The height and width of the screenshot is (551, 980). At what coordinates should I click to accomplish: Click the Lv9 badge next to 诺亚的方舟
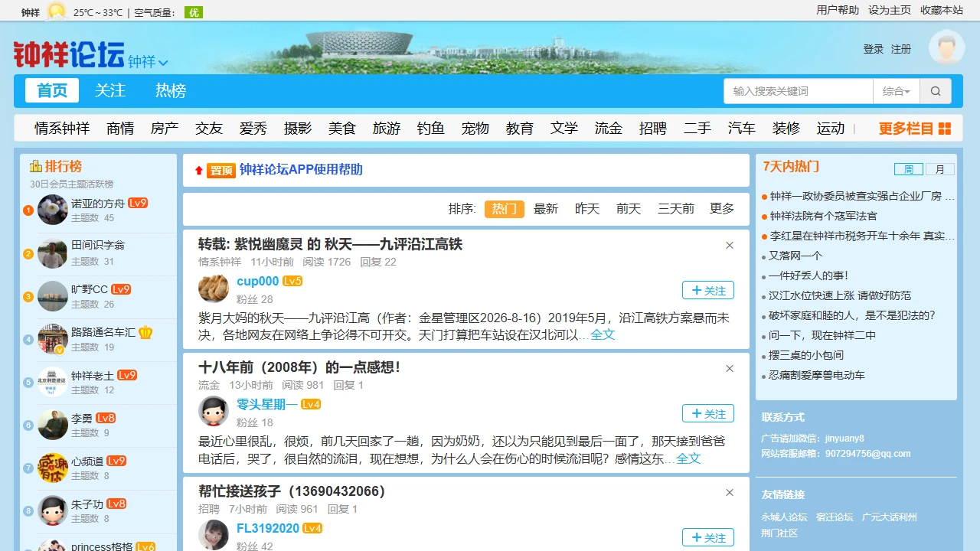tap(138, 203)
